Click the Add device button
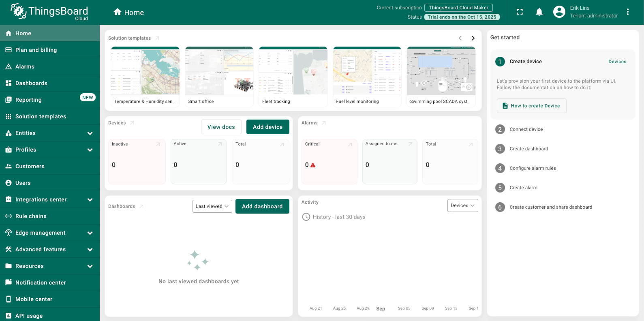Screen dimensions: 644x321 tap(267, 127)
